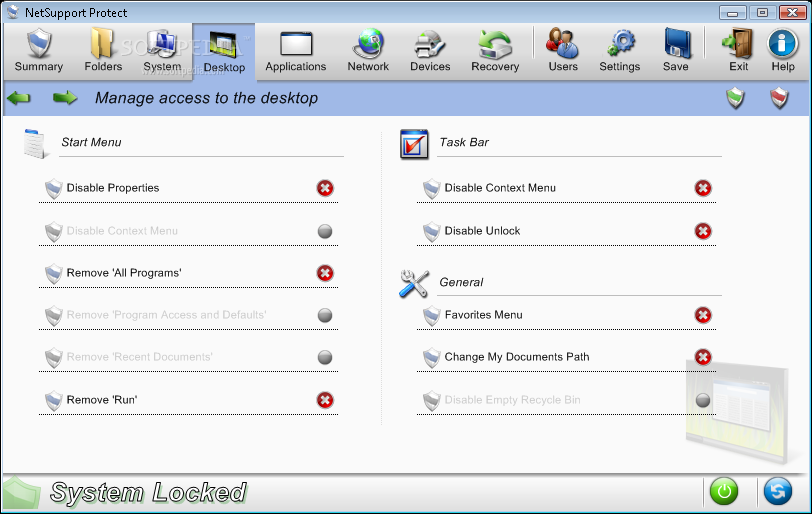Screen dimensions: 812x514
Task: Click the 'Disable Properties' label
Action: (113, 188)
